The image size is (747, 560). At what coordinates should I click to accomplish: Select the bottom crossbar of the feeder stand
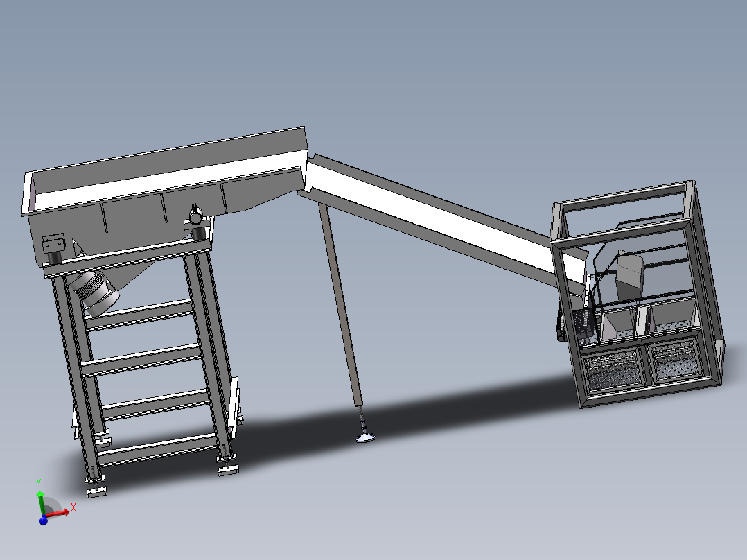(159, 450)
